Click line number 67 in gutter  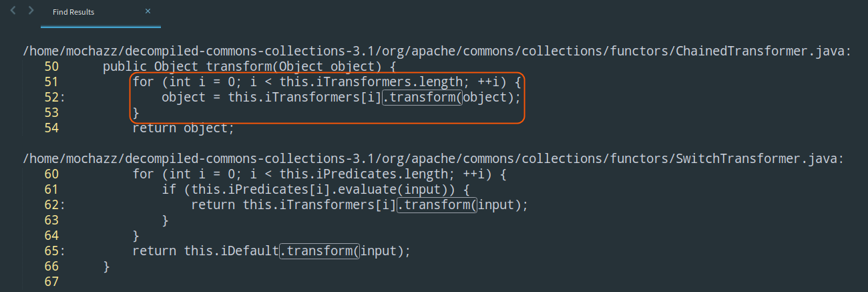[x=51, y=282]
